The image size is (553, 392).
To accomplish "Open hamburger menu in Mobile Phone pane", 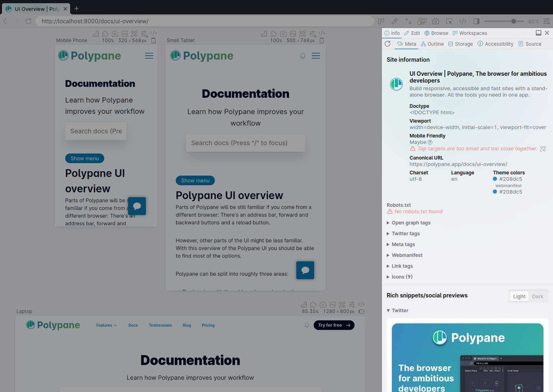I will tap(149, 56).
